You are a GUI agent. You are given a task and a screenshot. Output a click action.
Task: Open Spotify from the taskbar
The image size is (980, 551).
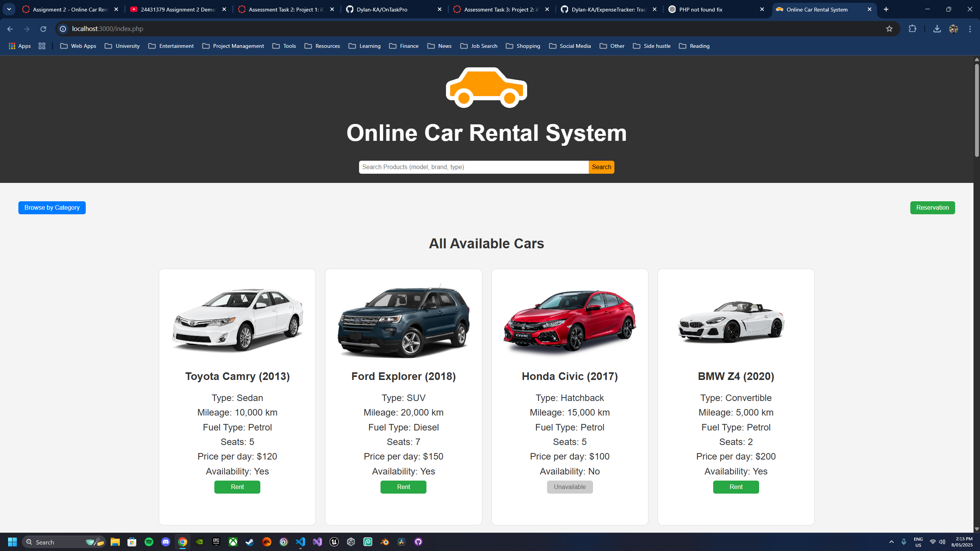pos(149,542)
